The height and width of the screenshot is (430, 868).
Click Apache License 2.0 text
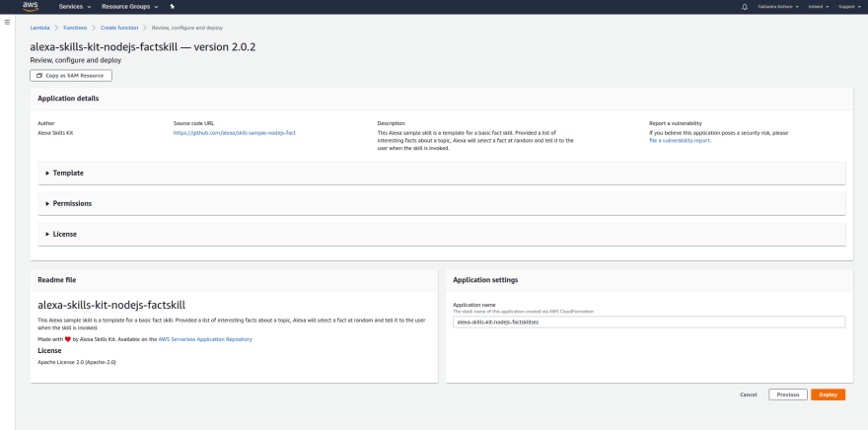(77, 362)
